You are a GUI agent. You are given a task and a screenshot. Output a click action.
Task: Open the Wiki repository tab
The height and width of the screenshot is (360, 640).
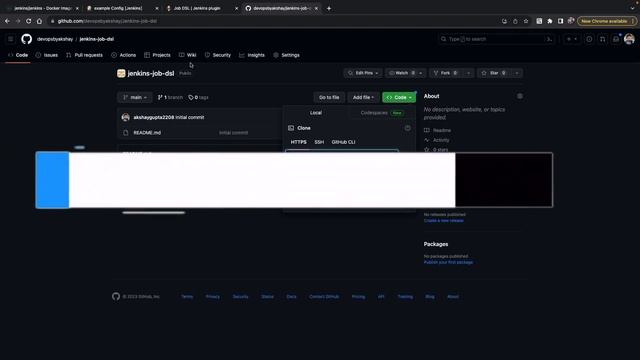pos(188,55)
